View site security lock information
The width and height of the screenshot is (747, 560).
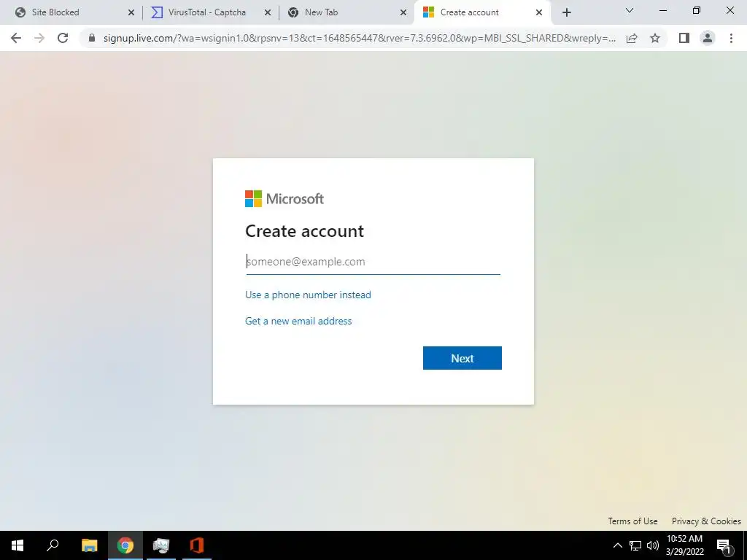click(92, 38)
